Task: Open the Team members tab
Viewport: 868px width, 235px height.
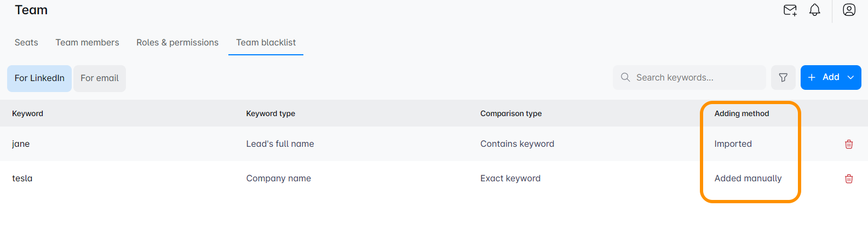Action: tap(87, 42)
